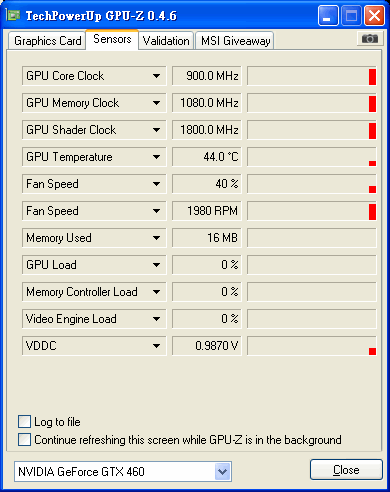Open the NVIDIA GeForce GTX 460 selector

click(x=123, y=472)
